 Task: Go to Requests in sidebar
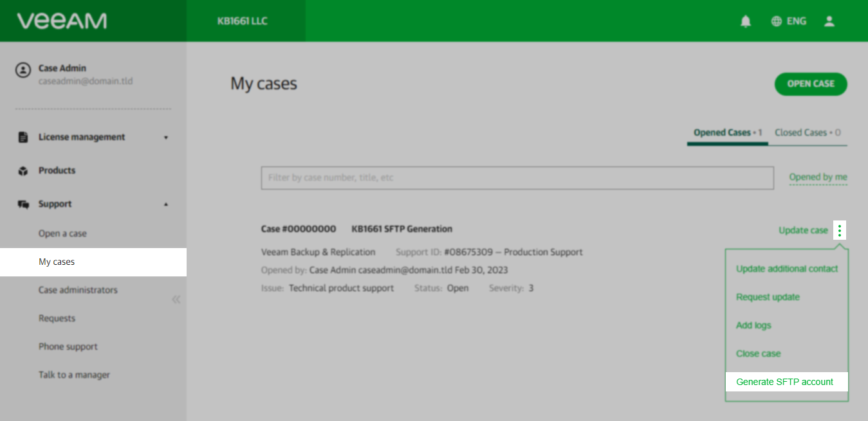click(x=57, y=318)
